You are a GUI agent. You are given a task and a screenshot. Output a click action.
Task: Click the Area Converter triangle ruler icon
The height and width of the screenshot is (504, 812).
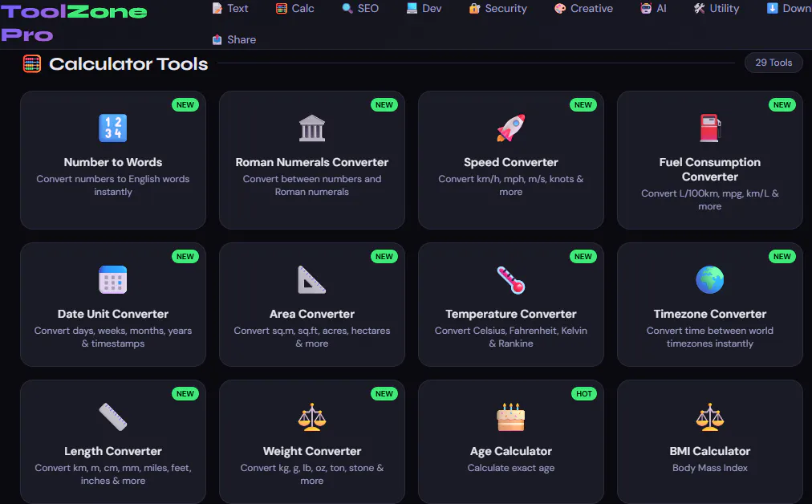pyautogui.click(x=312, y=280)
